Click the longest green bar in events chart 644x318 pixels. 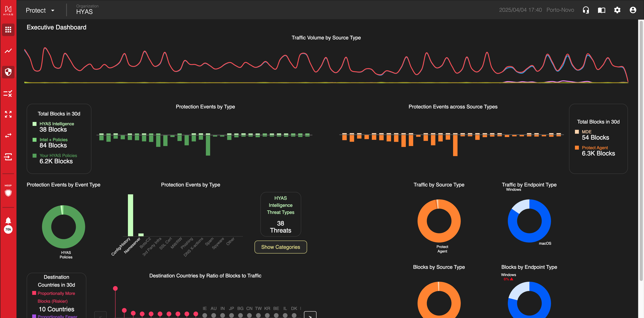(x=208, y=145)
